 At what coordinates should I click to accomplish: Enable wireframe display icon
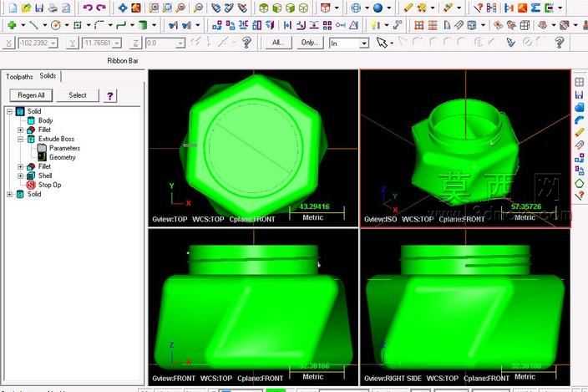(x=356, y=8)
